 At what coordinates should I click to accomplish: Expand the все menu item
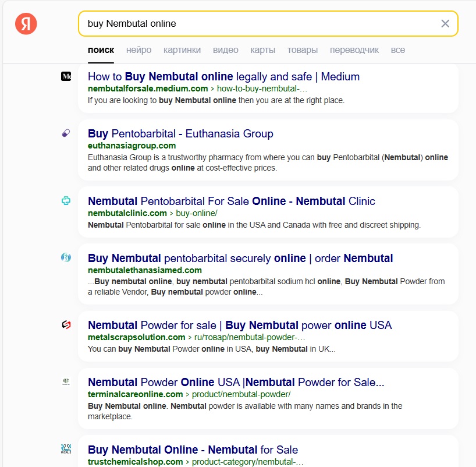coord(397,50)
